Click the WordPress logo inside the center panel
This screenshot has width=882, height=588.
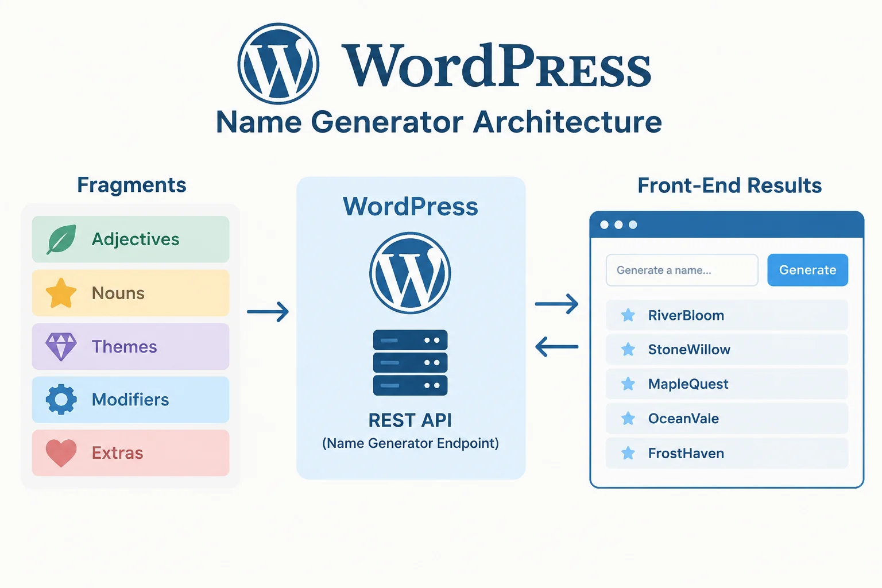410,273
